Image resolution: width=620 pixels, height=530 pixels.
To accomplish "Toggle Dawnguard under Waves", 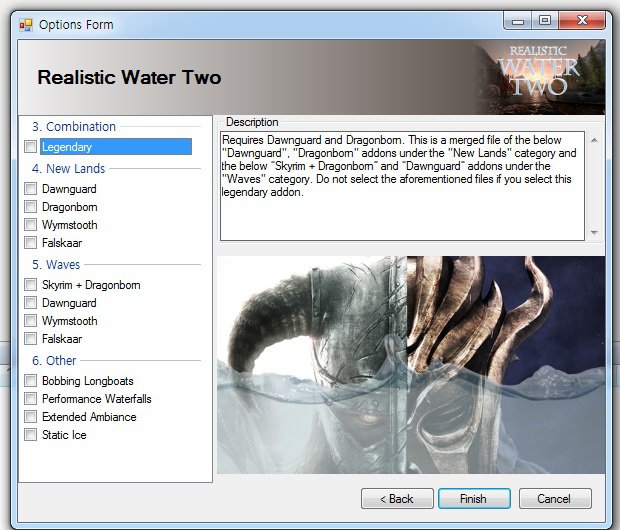I will 31,303.
